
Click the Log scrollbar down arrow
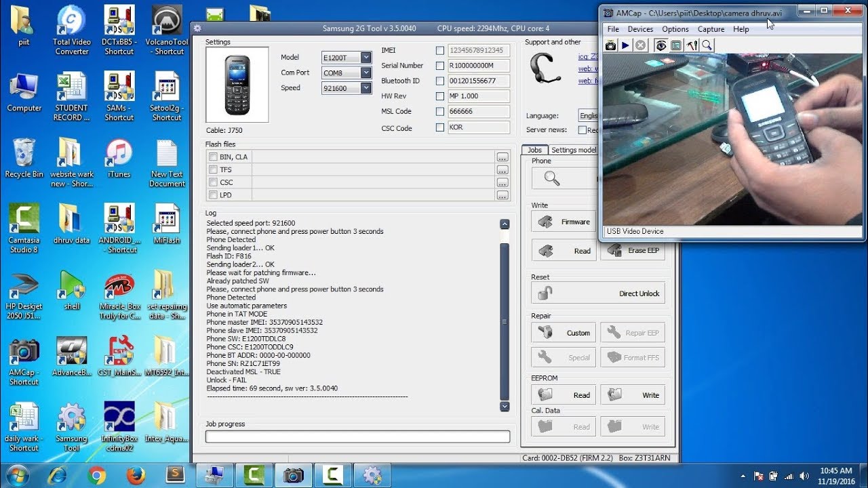tap(505, 407)
